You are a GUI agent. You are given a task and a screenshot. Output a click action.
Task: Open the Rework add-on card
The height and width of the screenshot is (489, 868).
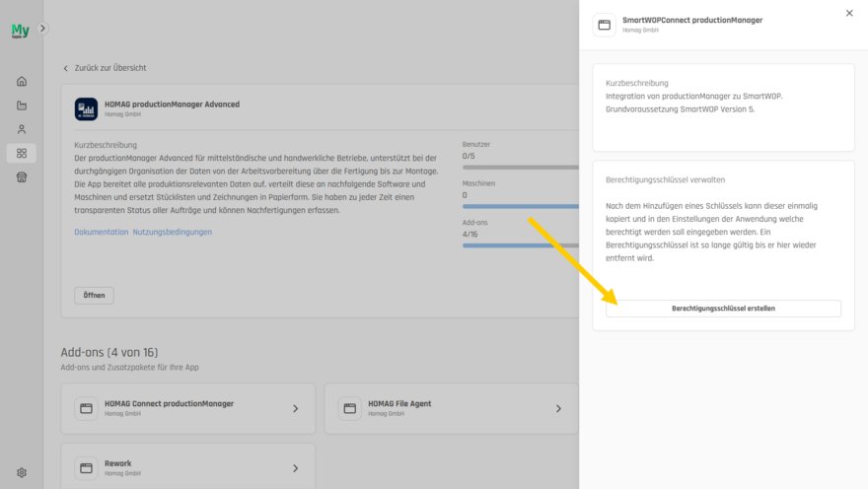(188, 465)
